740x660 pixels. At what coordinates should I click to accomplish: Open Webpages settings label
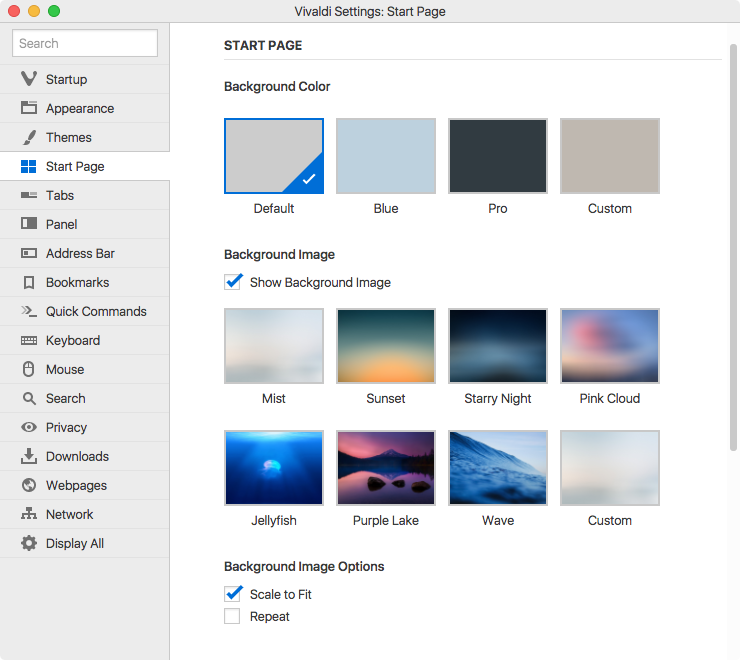click(76, 485)
